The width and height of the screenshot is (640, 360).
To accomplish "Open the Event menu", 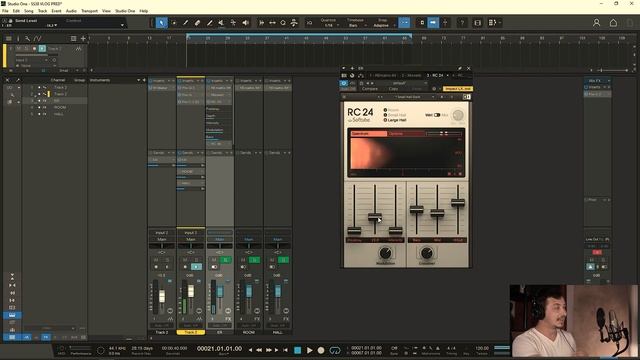I will click(56, 11).
